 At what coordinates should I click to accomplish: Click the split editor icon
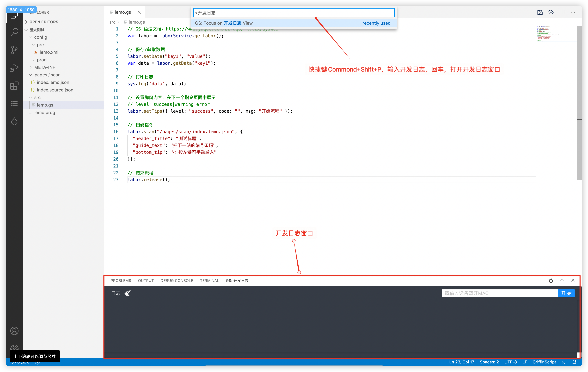point(562,12)
